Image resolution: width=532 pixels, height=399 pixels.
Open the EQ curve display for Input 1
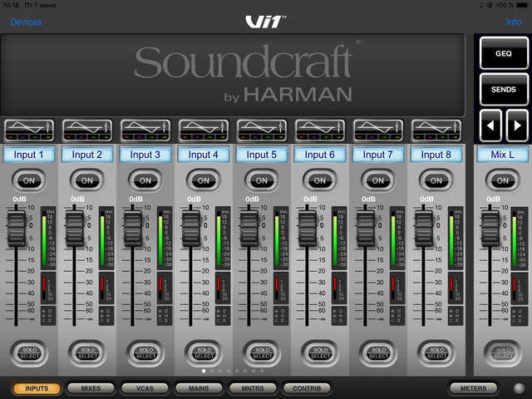tap(29, 131)
